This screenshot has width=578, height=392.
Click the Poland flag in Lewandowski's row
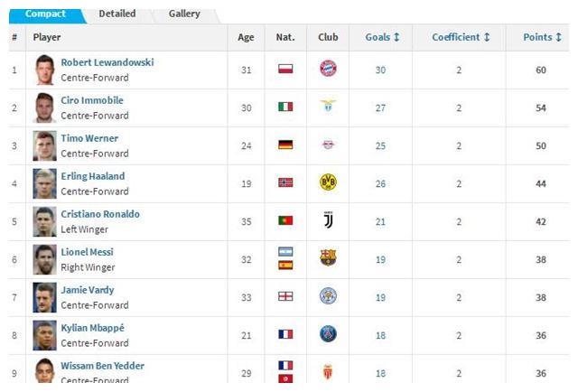click(285, 69)
